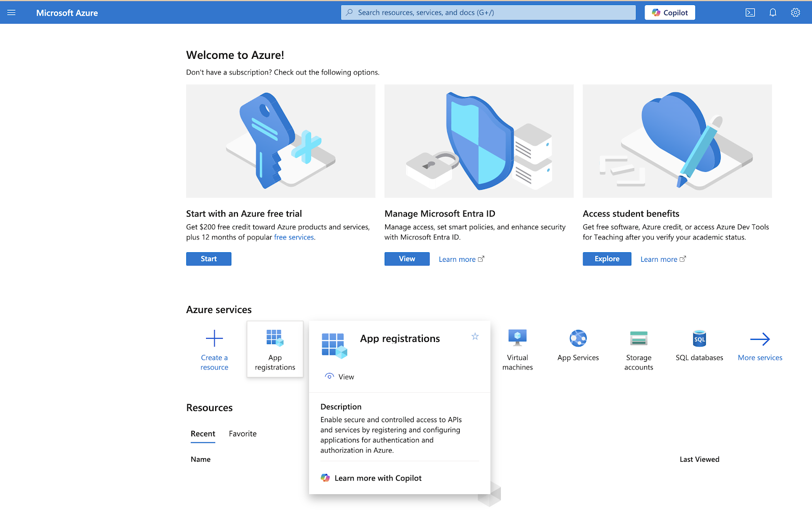Open Learn more beside the Explore button
This screenshot has width=812, height=514.
click(x=663, y=259)
